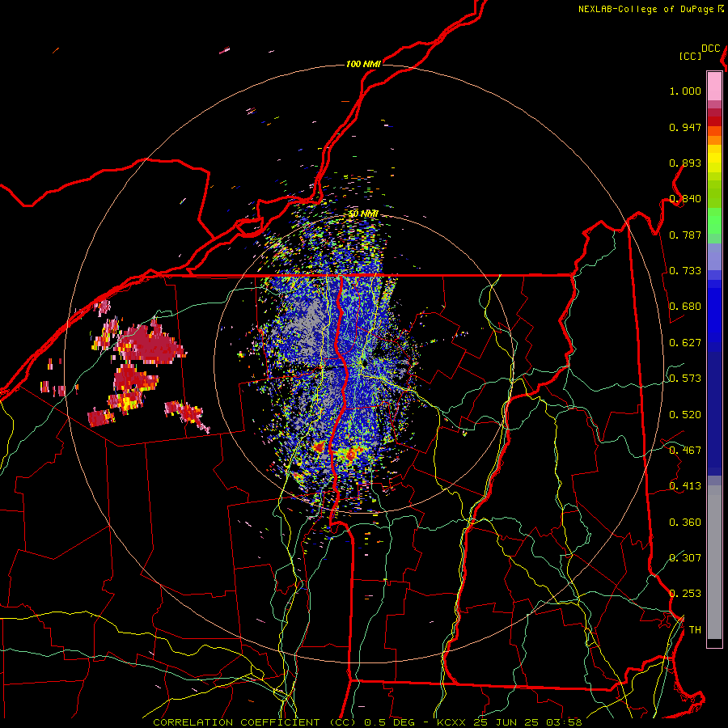This screenshot has width=728, height=728.
Task: Select the 0.307 scale value
Action: [685, 558]
